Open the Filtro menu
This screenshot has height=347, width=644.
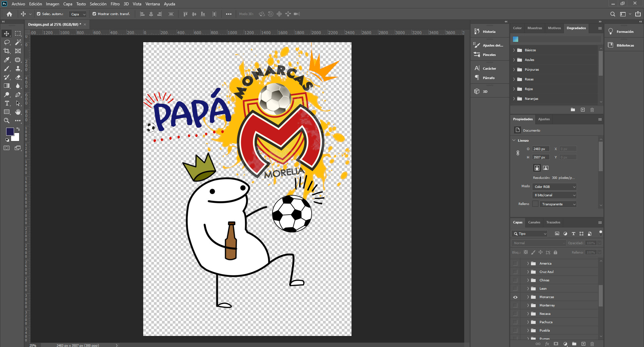115,4
